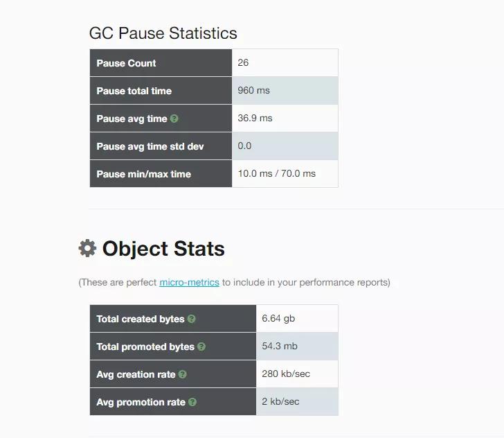Click question mark beside Avg creation rate

pos(183,375)
